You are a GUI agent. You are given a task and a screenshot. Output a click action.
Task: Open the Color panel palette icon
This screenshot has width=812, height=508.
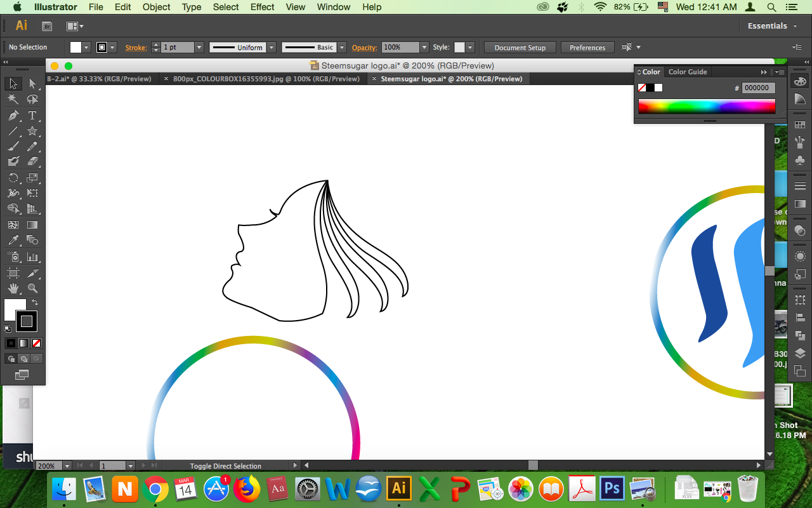point(800,82)
